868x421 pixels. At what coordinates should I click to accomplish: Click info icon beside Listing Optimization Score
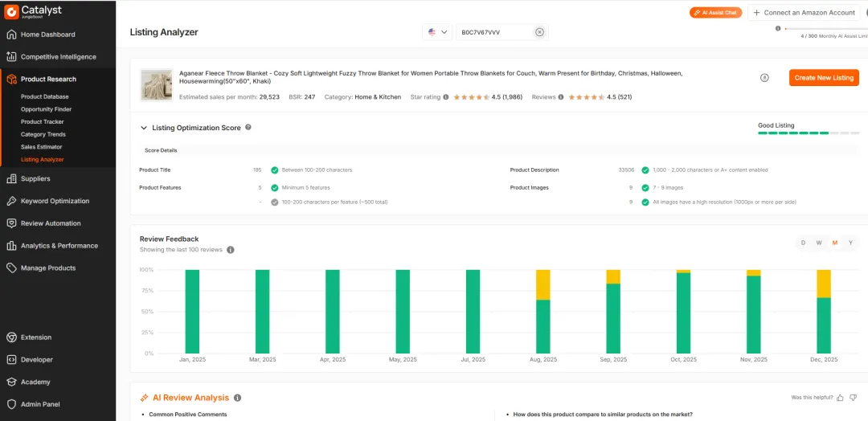(248, 127)
